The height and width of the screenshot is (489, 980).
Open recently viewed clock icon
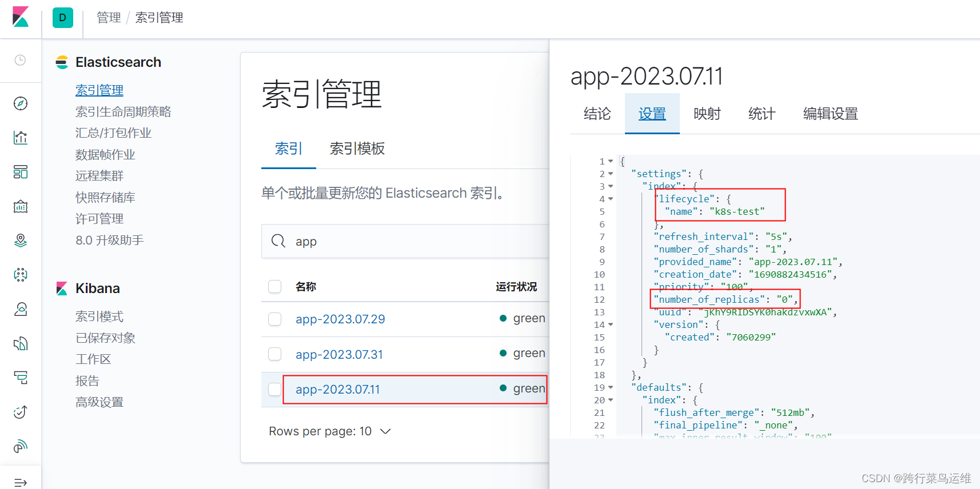pos(21,60)
